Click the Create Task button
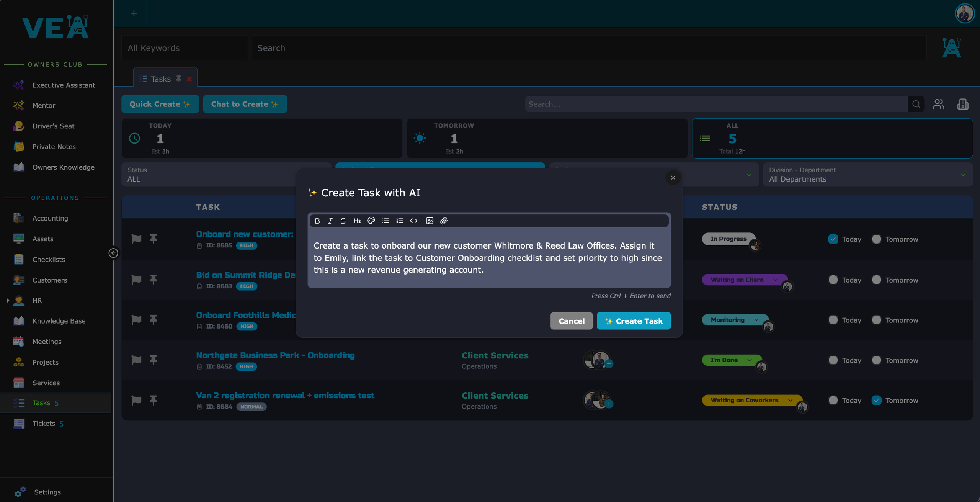 pos(634,321)
